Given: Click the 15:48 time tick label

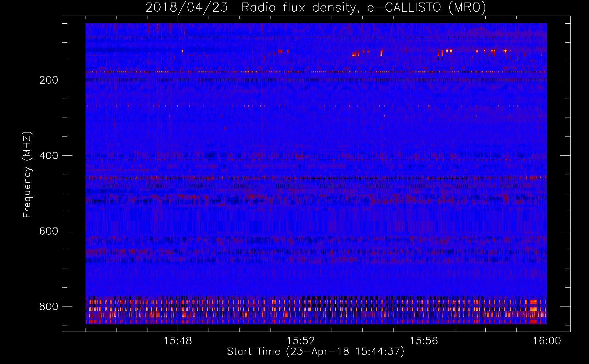Looking at the screenshot, I should (178, 341).
